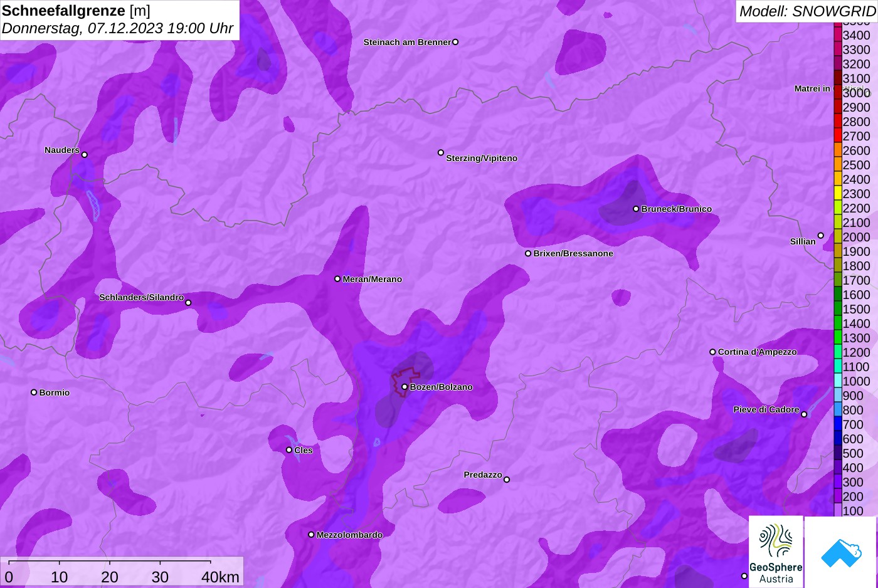Select the Pieve di Cadore label

tap(766, 409)
